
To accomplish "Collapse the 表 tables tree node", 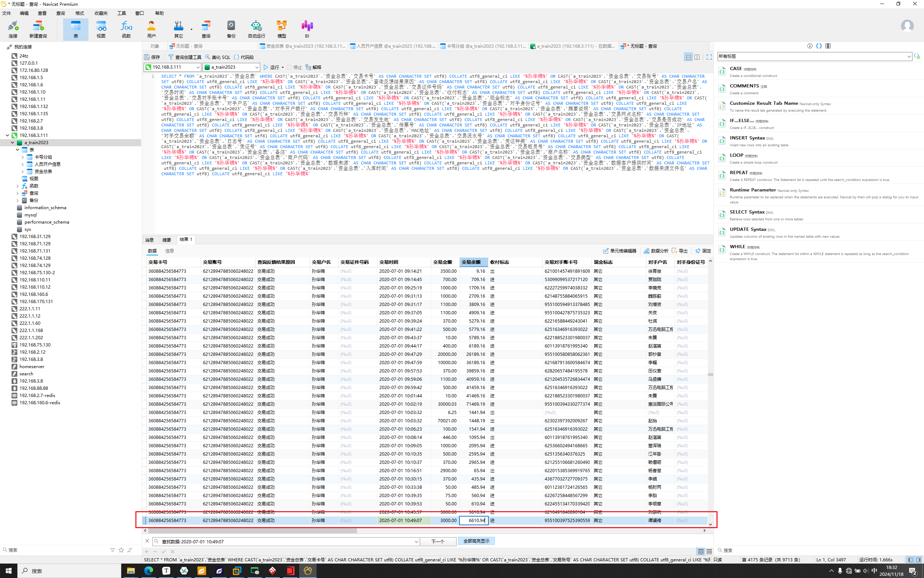I will tap(18, 150).
